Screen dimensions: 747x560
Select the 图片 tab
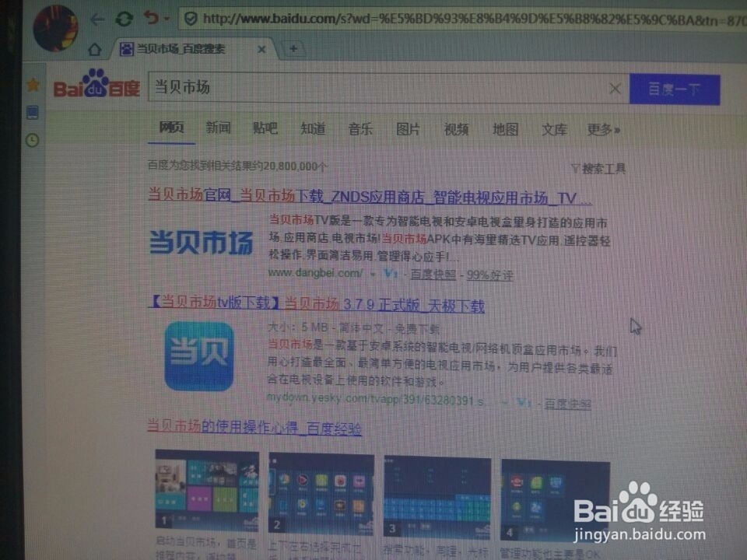[409, 129]
